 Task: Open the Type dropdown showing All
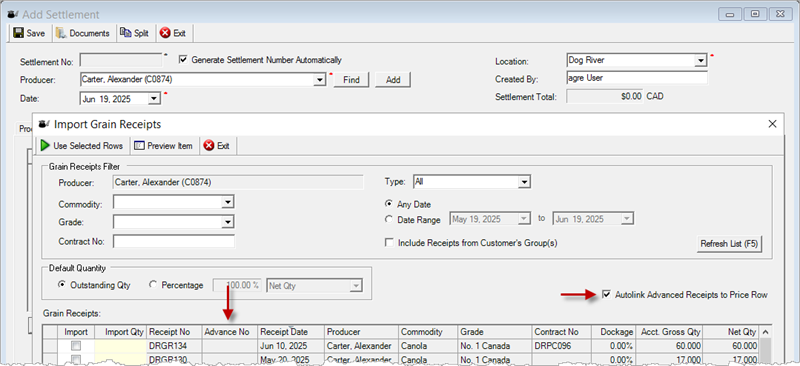click(x=524, y=182)
